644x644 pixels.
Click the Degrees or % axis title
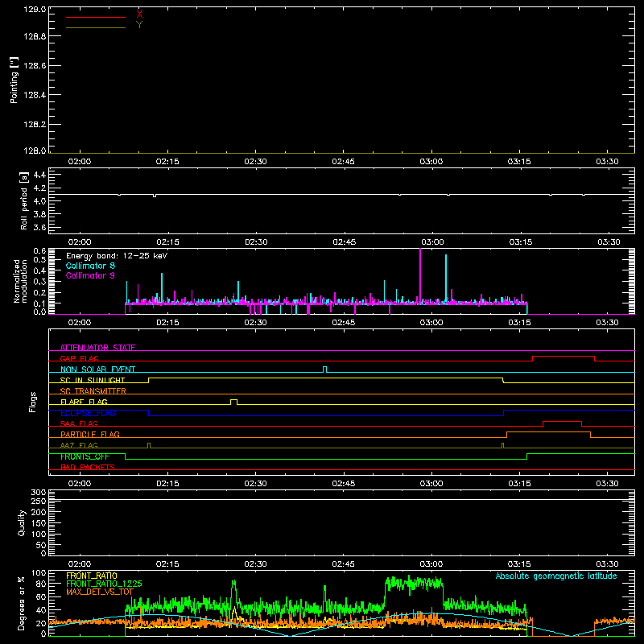pyautogui.click(x=21, y=603)
